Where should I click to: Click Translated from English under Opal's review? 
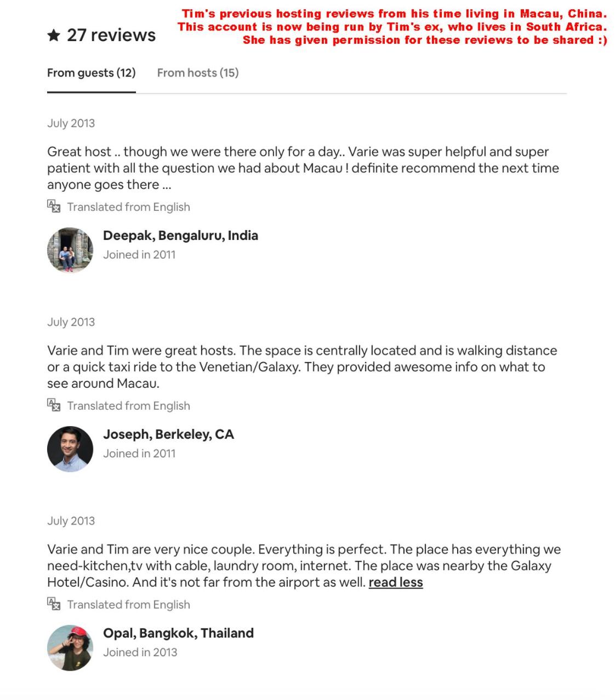pos(129,605)
